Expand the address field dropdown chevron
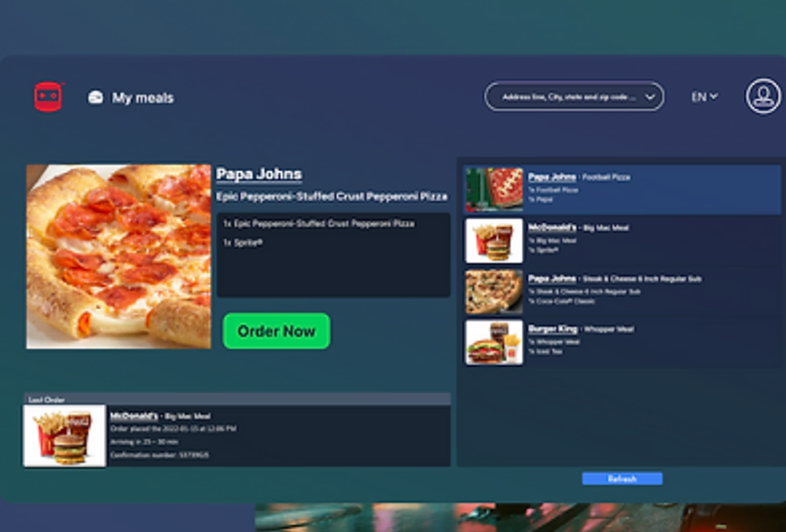This screenshot has width=786, height=532. tap(650, 96)
